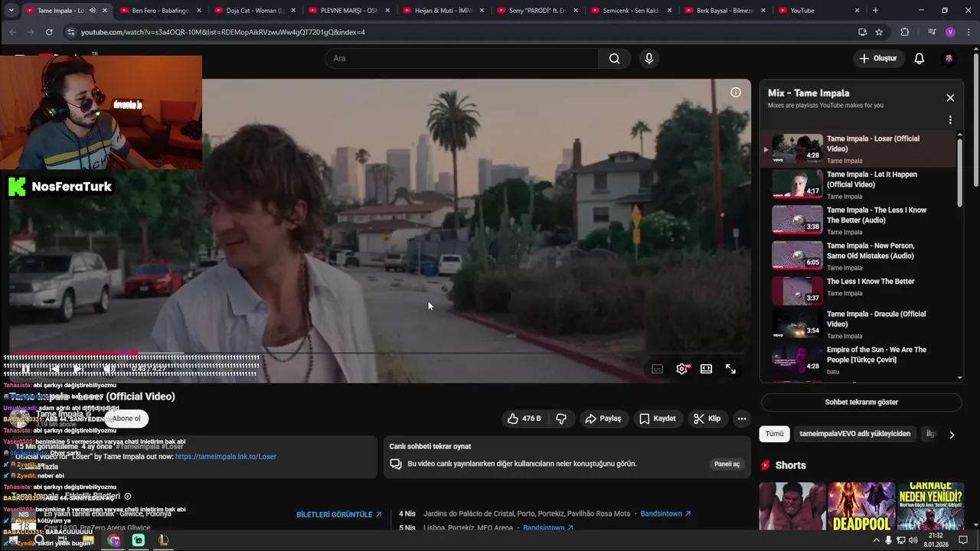The image size is (980, 551).
Task: Open Kick app in the taskbar
Action: (x=139, y=540)
